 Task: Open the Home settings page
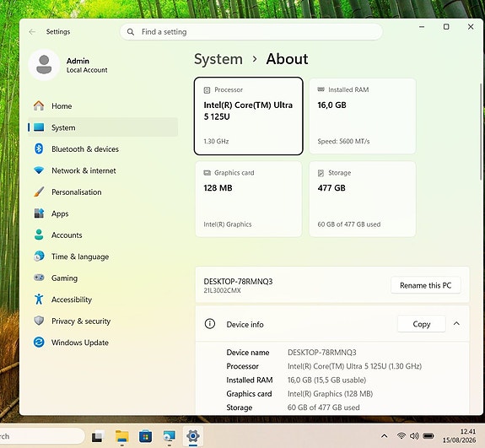(103, 105)
